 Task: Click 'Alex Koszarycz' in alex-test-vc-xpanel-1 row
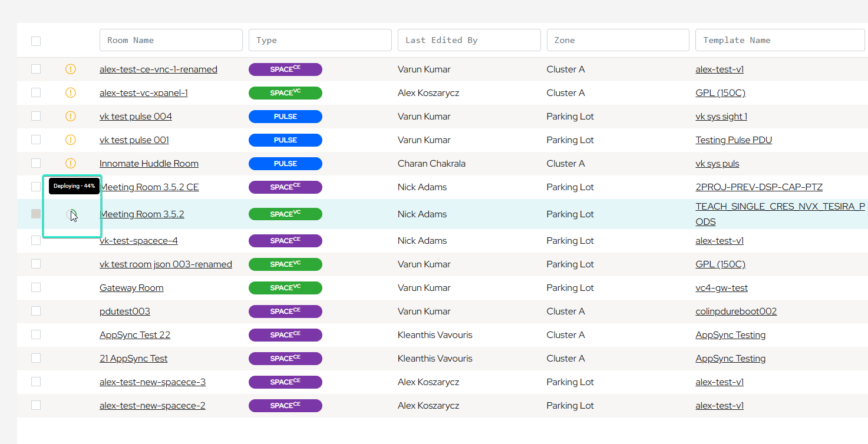(428, 93)
